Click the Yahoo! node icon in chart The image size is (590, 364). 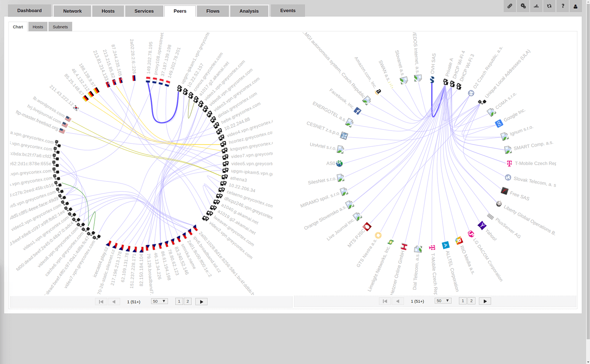pyautogui.click(x=482, y=225)
